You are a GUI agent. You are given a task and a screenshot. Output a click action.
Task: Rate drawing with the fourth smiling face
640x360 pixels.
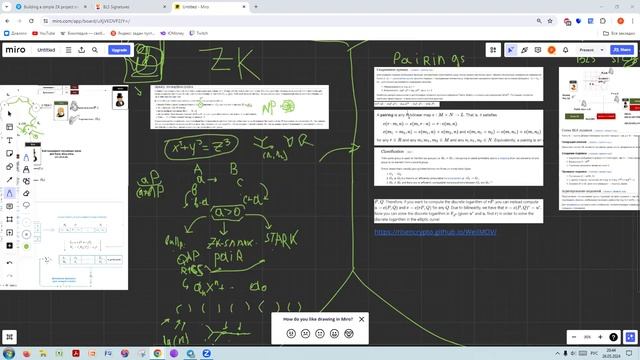(334, 334)
